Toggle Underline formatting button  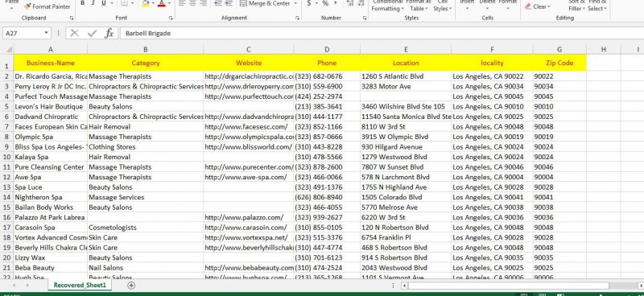(104, 3)
